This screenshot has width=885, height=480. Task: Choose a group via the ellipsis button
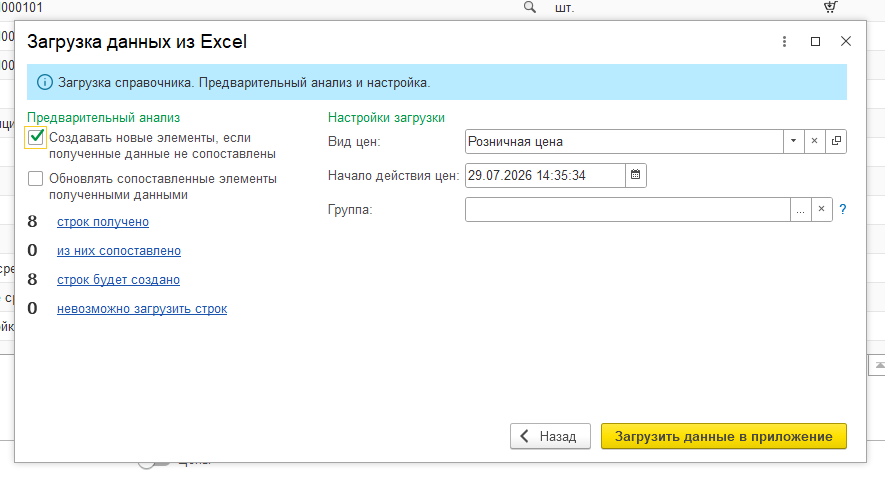coord(800,210)
